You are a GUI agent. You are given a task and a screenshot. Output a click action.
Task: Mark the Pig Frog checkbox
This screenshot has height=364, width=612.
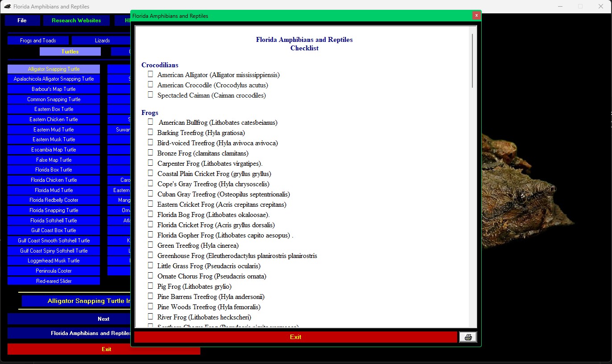[x=150, y=286]
